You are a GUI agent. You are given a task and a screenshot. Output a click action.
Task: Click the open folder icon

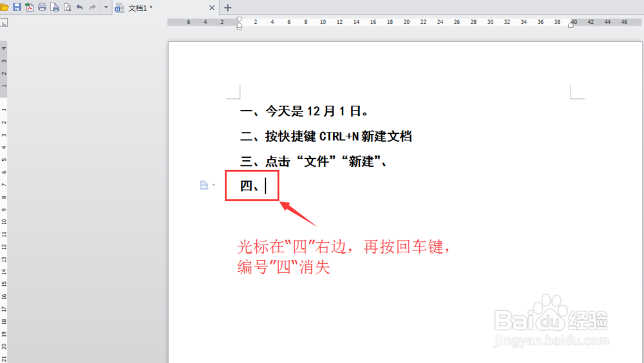tap(4, 7)
